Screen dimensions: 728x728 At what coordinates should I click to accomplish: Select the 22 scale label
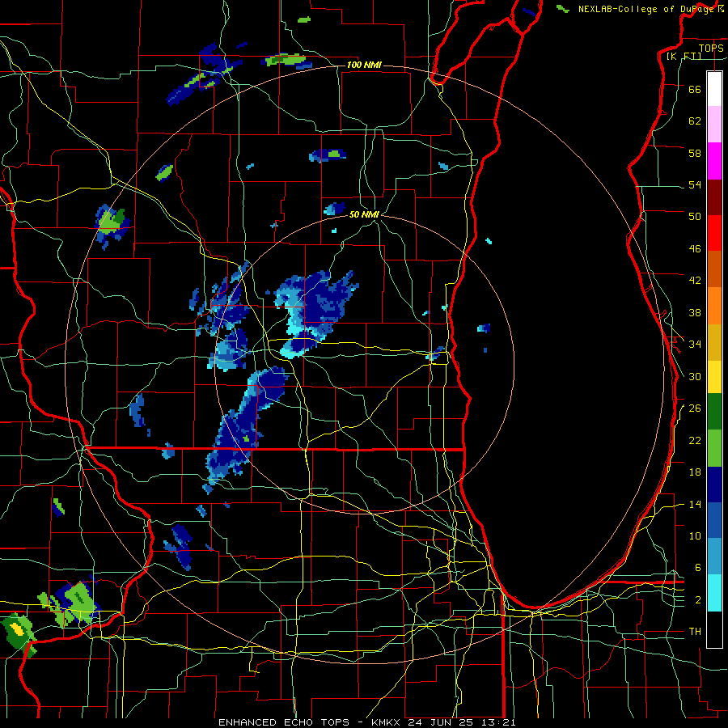click(695, 440)
